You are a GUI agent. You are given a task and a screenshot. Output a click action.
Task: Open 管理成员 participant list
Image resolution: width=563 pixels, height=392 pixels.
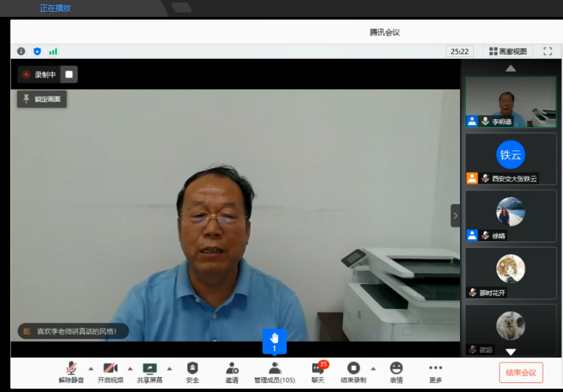[274, 373]
